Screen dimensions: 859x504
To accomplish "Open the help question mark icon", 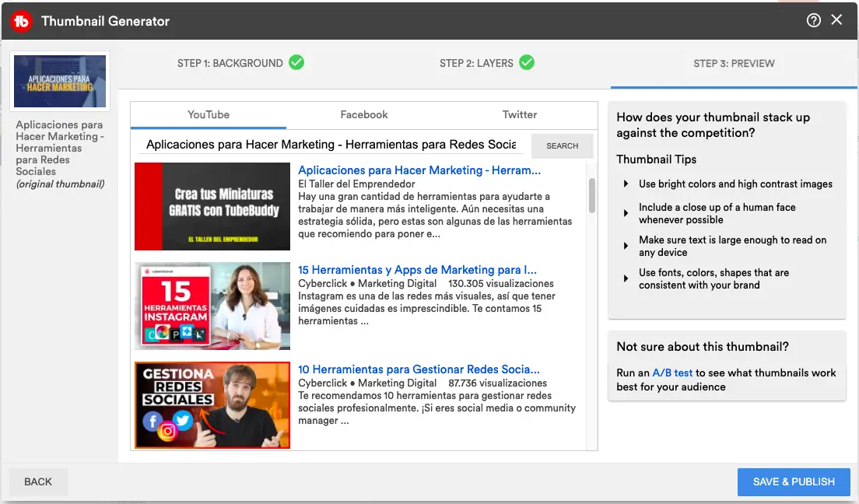I will click(814, 21).
